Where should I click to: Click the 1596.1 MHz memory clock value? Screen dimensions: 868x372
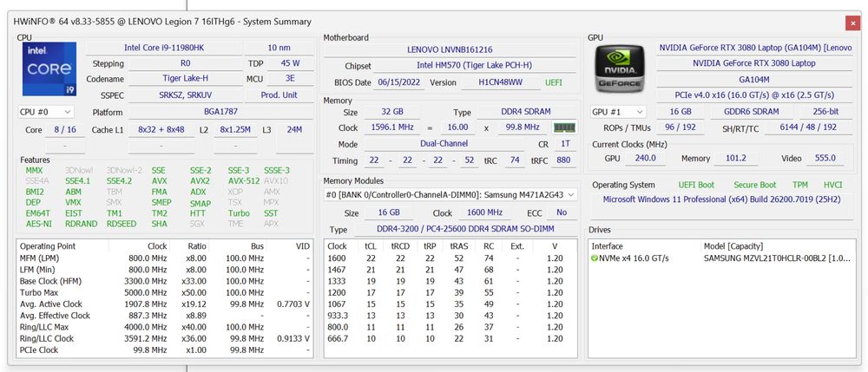[x=392, y=127]
